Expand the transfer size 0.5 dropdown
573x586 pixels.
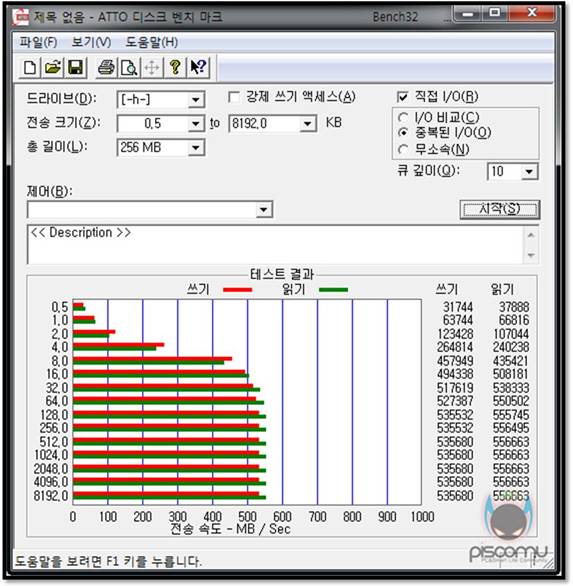[x=195, y=124]
